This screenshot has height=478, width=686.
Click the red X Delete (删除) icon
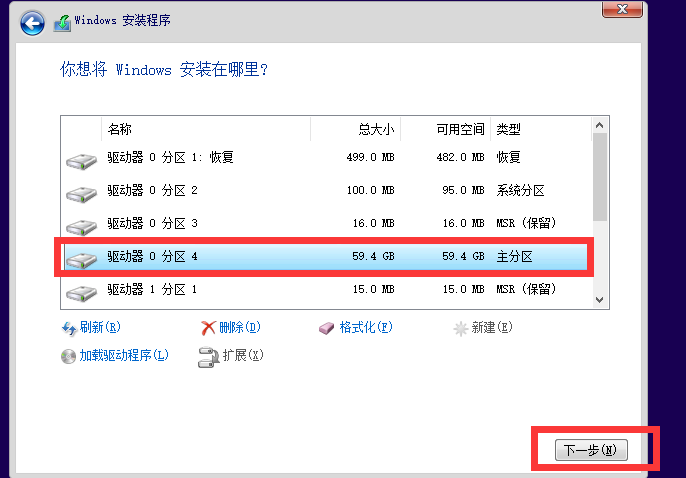coord(208,328)
